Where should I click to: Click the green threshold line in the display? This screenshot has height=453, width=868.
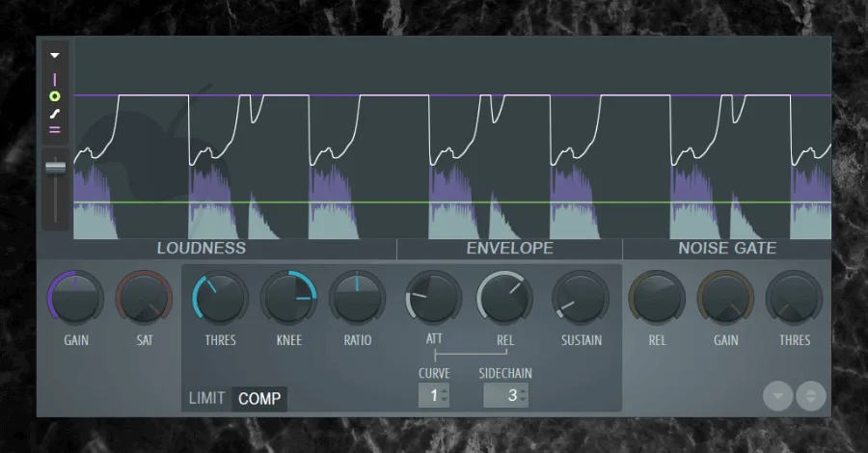click(452, 202)
